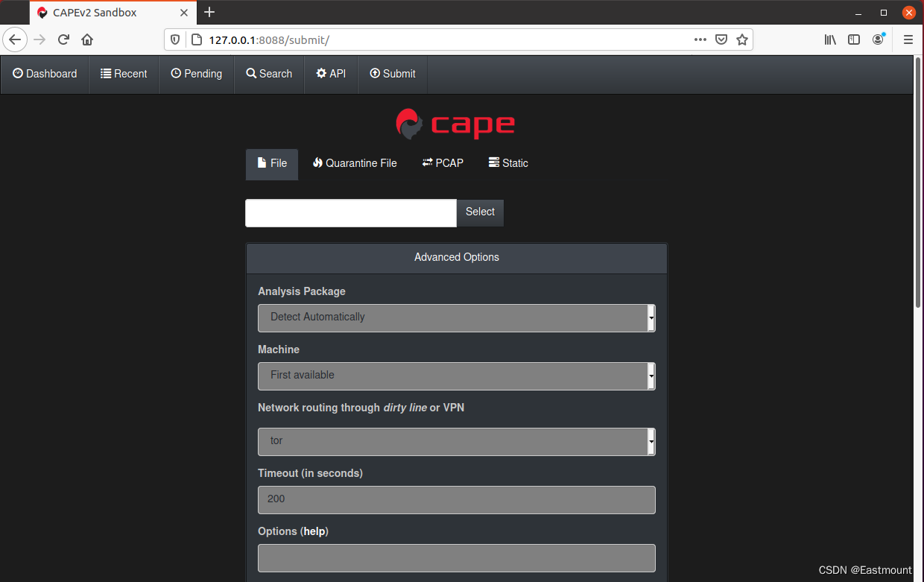Open Analysis Package dropdown
The height and width of the screenshot is (582, 924).
pos(457,317)
